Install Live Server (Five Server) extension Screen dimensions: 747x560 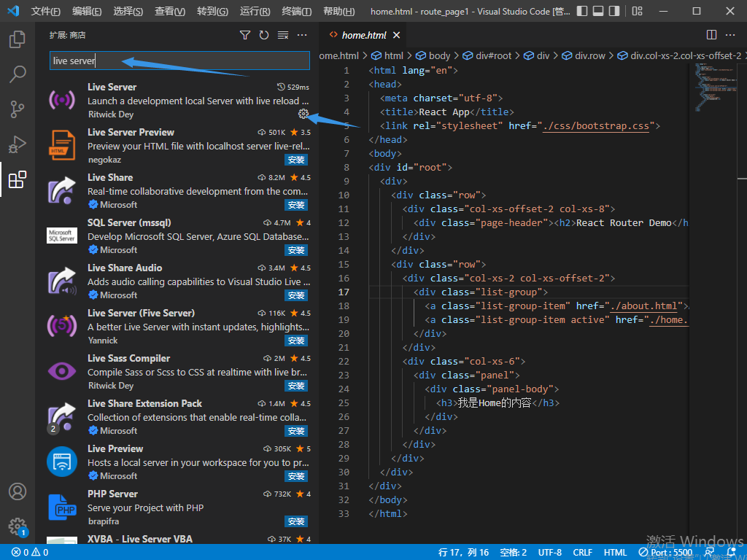[x=296, y=341]
